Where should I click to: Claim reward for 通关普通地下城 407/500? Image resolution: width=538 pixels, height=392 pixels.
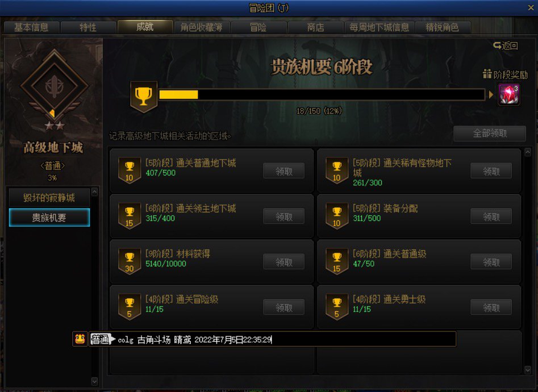pos(283,171)
